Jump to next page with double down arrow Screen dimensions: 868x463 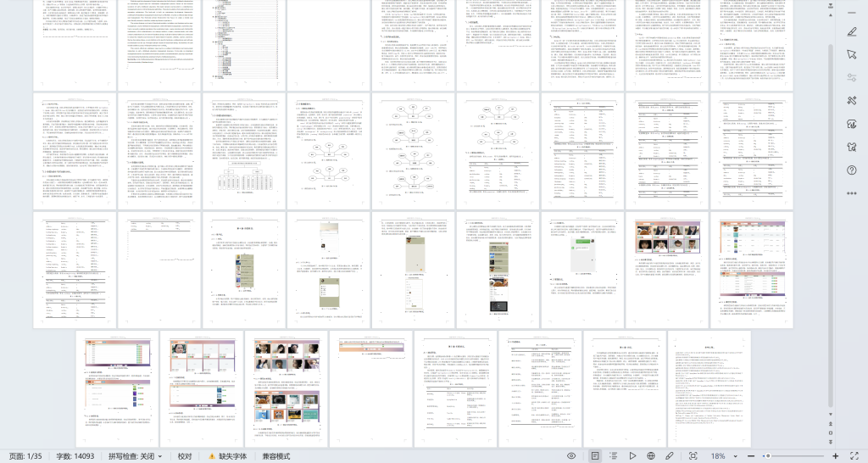[830, 442]
